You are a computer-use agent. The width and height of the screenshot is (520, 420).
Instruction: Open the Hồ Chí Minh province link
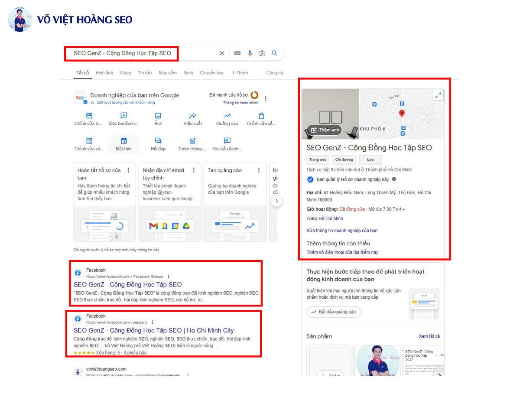coord(331,218)
